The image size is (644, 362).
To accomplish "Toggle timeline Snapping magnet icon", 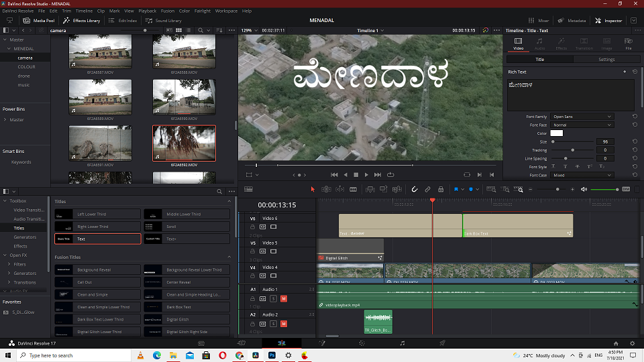I will coord(415,189).
